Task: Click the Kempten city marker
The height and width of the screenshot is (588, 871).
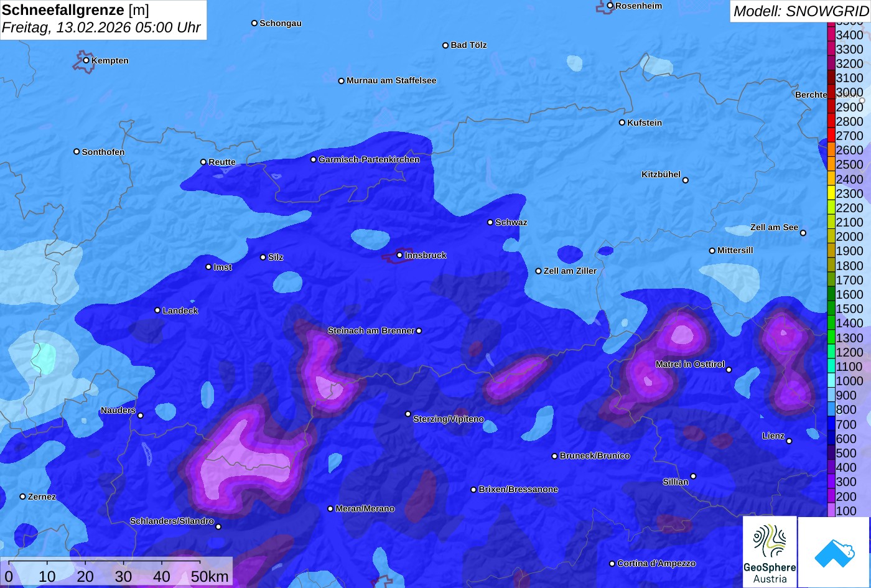Action: click(86, 60)
